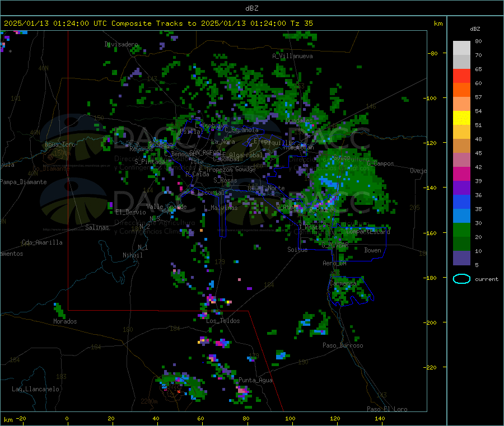Click the Paso_El_Loro map label

(x=387, y=409)
